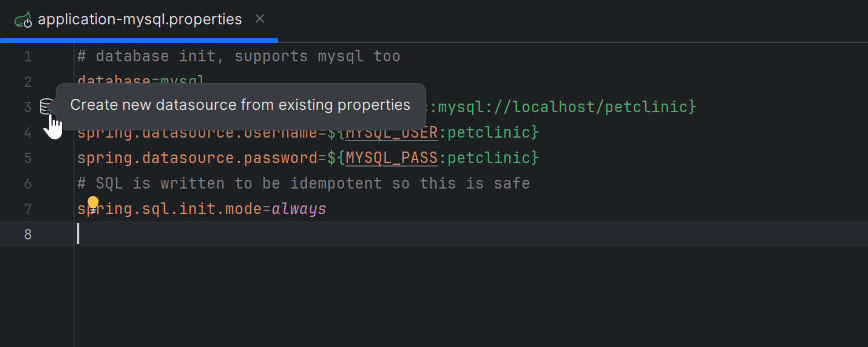Click the database gutter icon on line 3
Screen dimensions: 868x347
point(46,107)
